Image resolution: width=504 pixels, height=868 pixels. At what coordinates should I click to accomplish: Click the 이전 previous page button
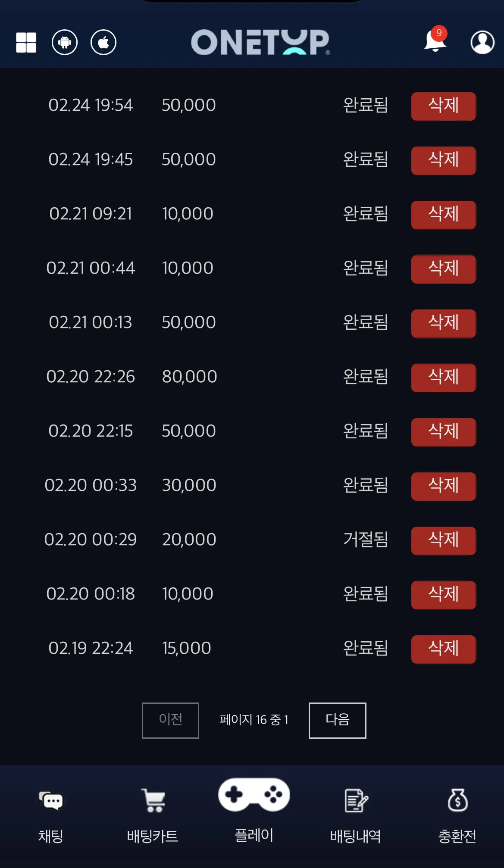point(170,720)
